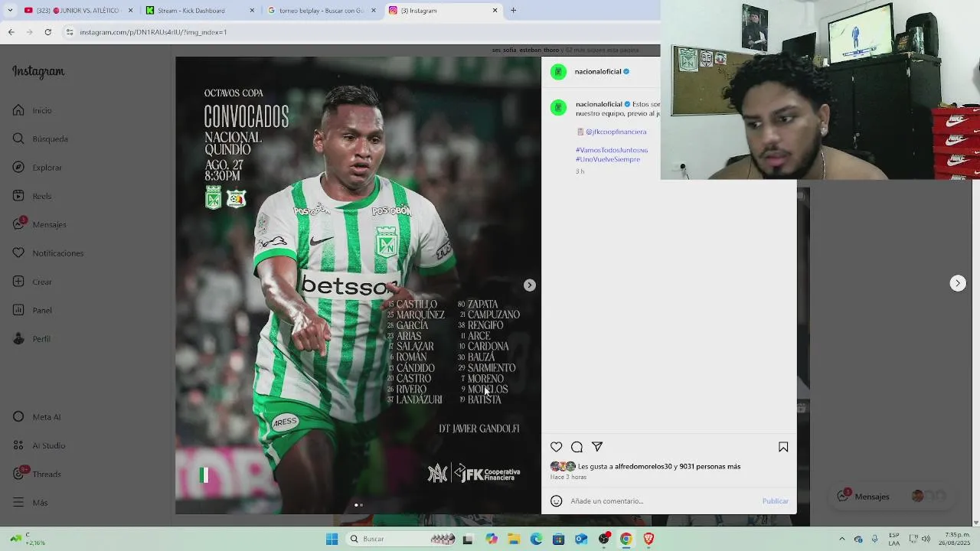980x551 pixels.
Task: Click the comment bubble icon
Action: click(577, 447)
